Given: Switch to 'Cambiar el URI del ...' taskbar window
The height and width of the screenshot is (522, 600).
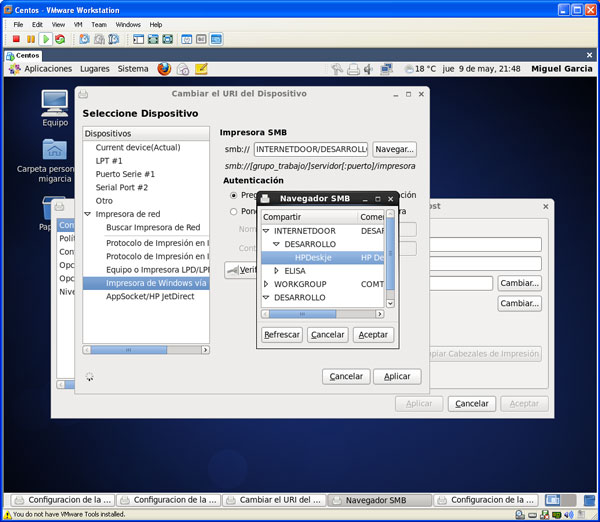Looking at the screenshot, I should pos(274,500).
